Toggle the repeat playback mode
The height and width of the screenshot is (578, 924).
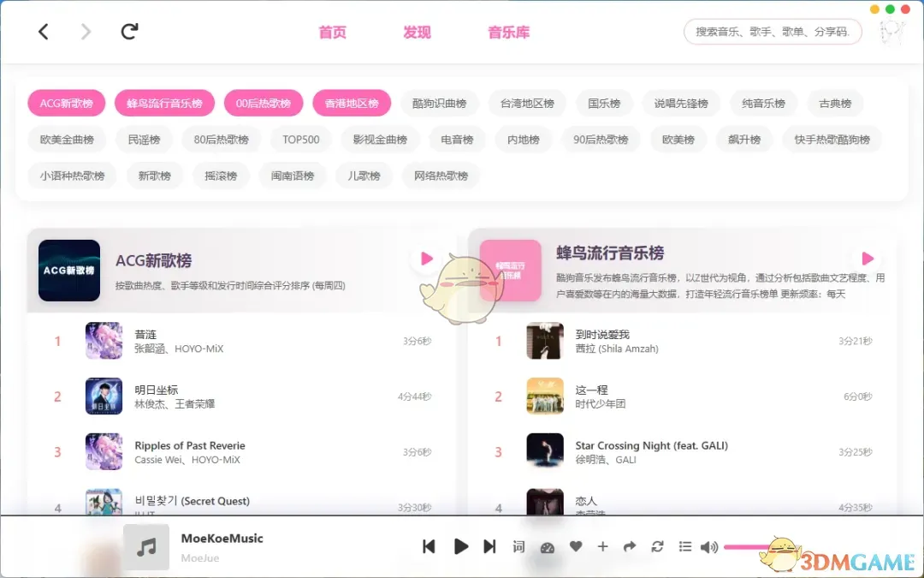[x=657, y=546]
